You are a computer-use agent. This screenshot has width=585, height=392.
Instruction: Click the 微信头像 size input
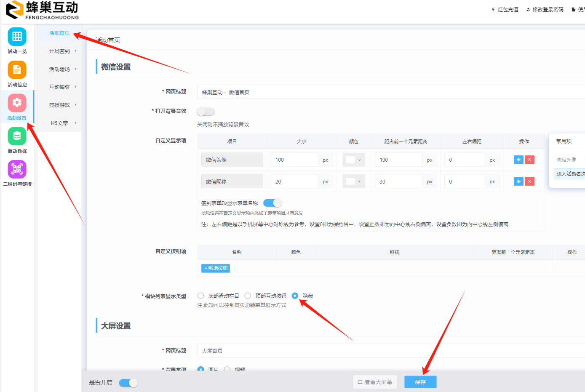pos(294,160)
